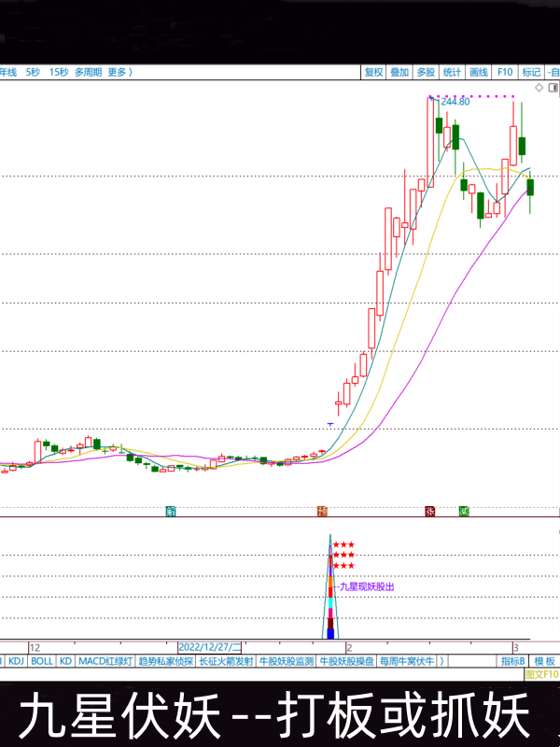560x747 pixels.
Task: Click the orange 预 event marker
Action: [x=323, y=511]
